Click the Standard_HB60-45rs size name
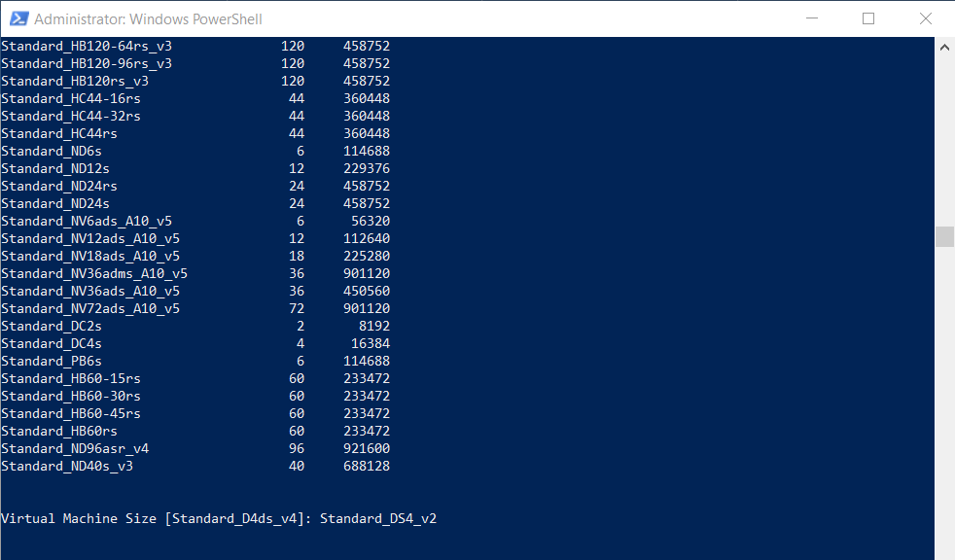Viewport: 955px width, 560px height. point(71,414)
